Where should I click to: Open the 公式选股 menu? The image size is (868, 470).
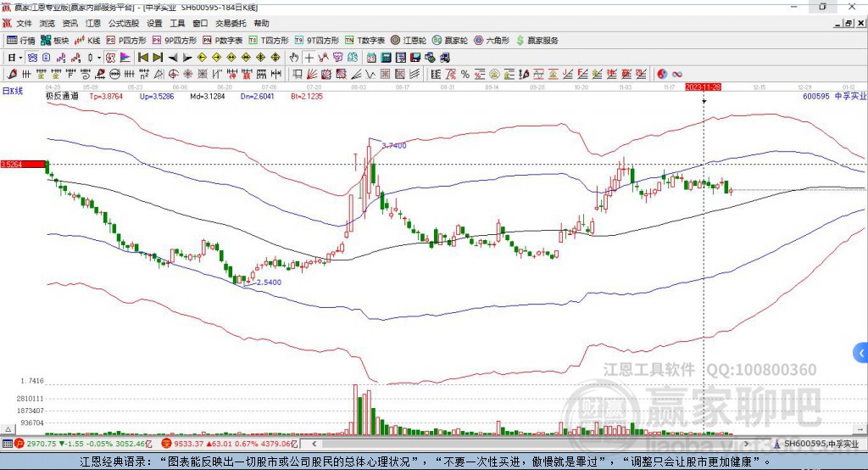click(124, 23)
